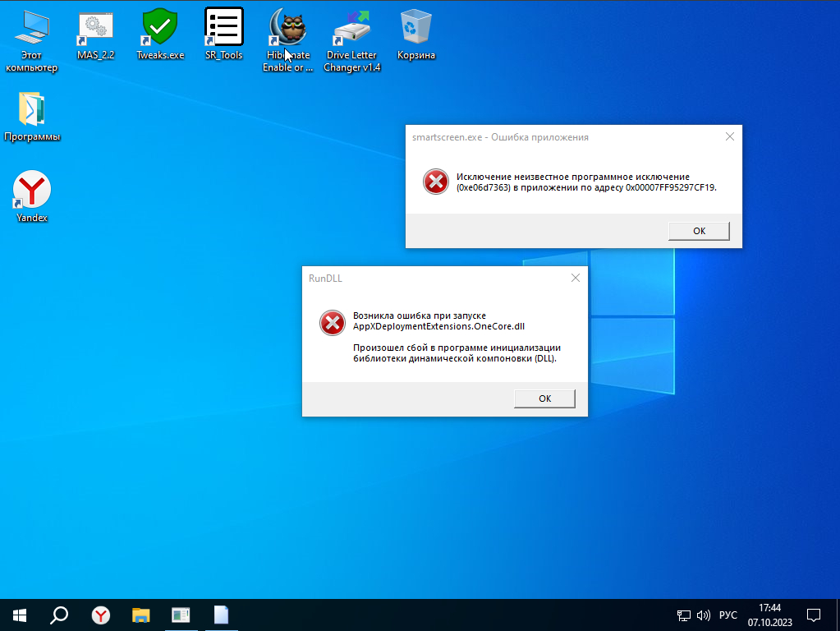Launch Yandex browser from the taskbar
Image resolution: width=840 pixels, height=631 pixels.
101,615
